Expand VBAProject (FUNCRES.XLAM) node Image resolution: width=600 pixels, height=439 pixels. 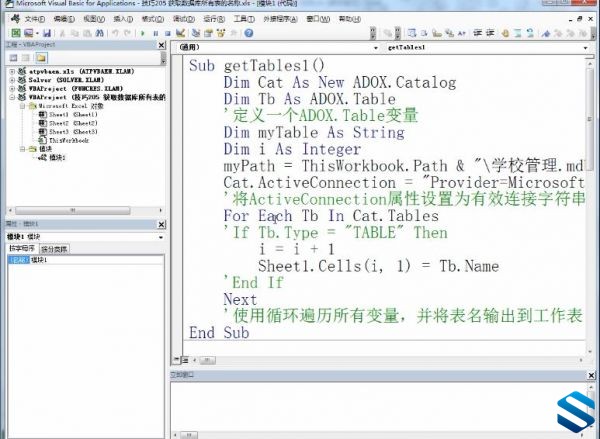pos(12,88)
